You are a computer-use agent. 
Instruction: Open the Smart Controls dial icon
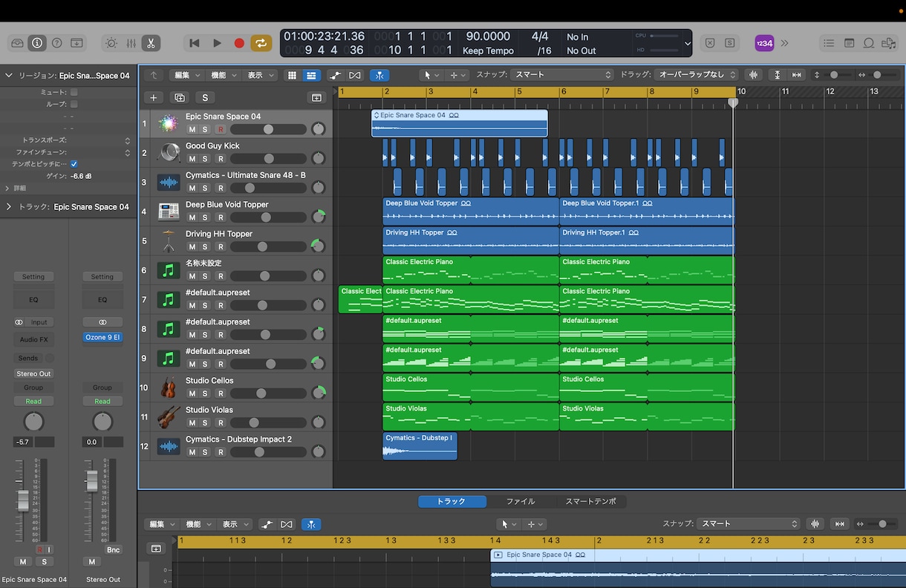(x=111, y=43)
